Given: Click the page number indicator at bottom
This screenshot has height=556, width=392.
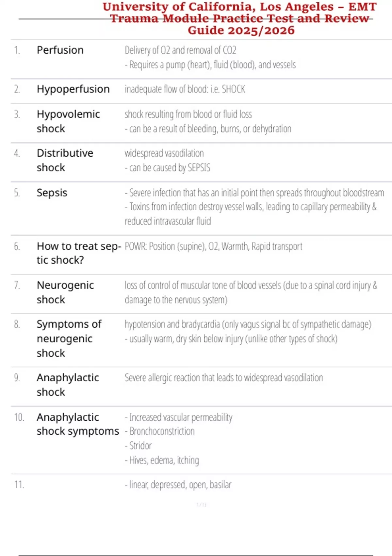Looking at the screenshot, I should click(x=201, y=505).
